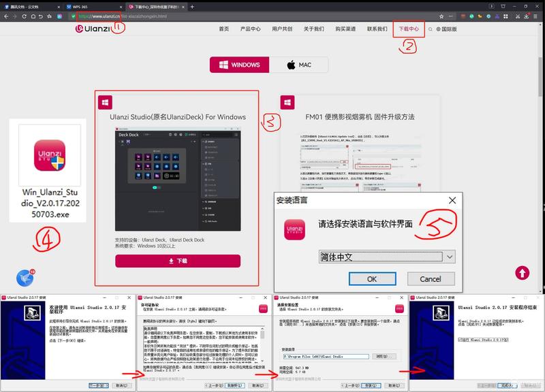The width and height of the screenshot is (545, 392).
Task: Click 取消 on installer welcome page
Action: pyautogui.click(x=122, y=385)
